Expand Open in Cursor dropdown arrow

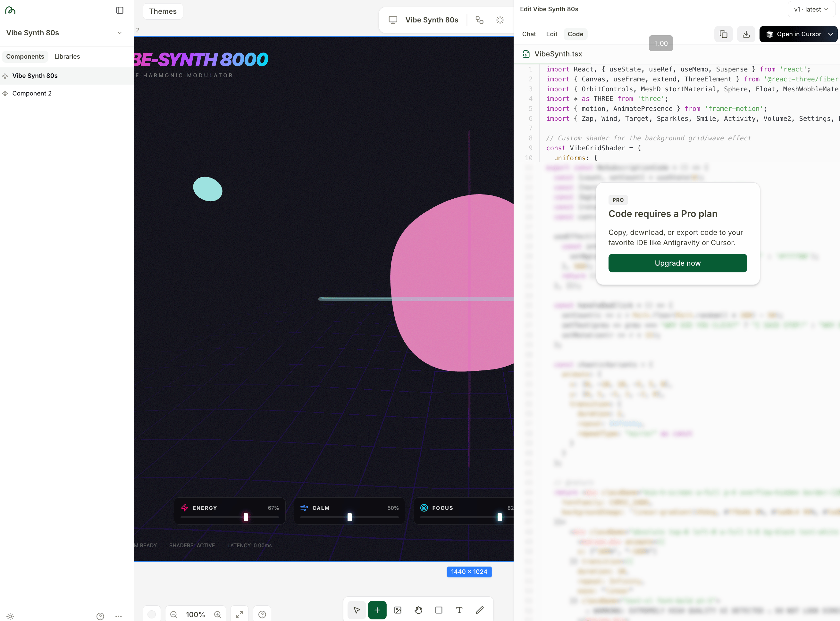coord(831,34)
